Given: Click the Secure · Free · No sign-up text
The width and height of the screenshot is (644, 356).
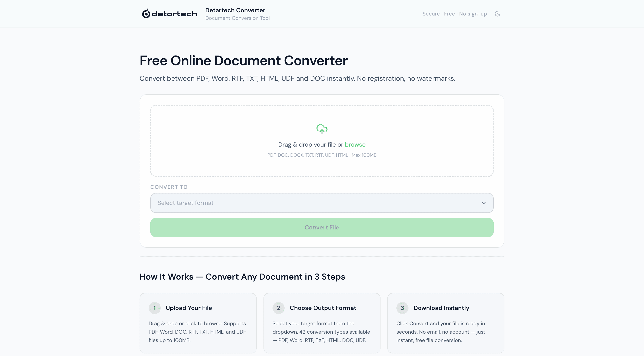Looking at the screenshot, I should (454, 14).
